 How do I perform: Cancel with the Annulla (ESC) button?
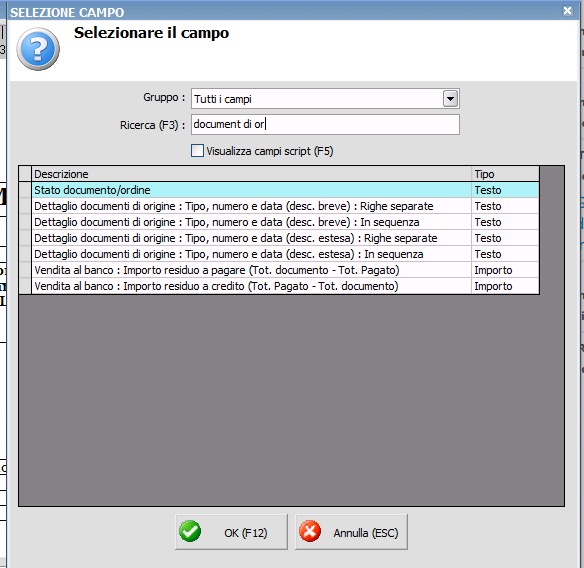tap(351, 532)
